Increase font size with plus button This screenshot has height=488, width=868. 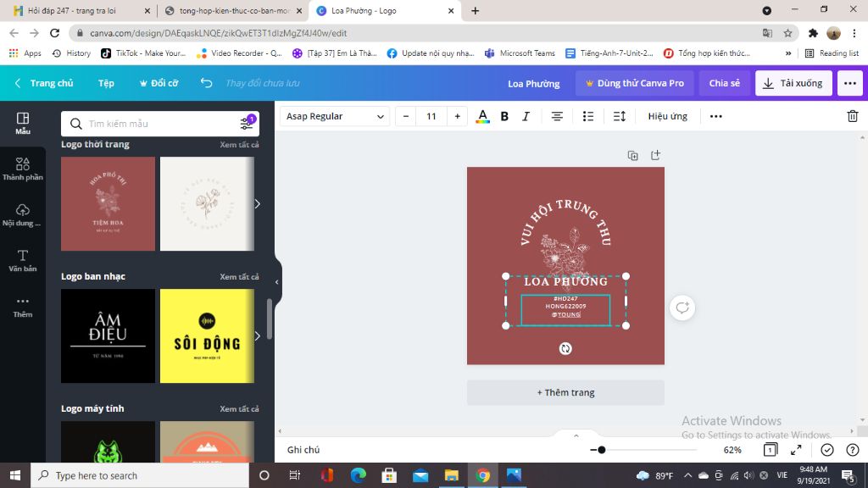[457, 116]
